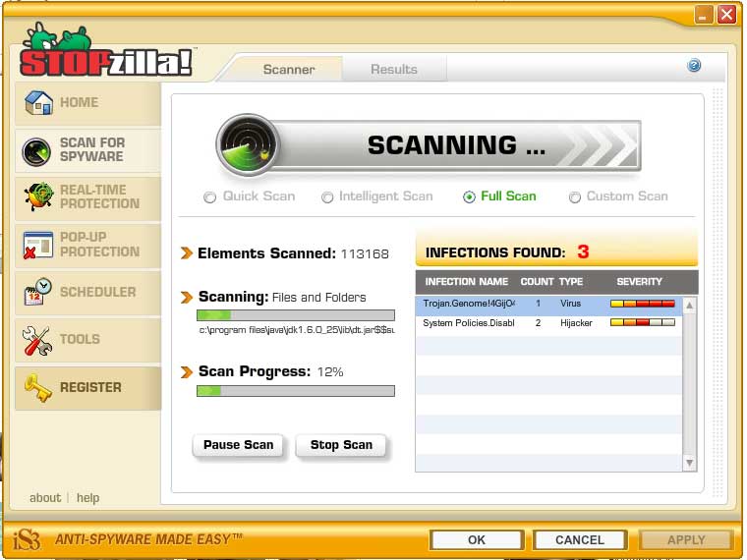The width and height of the screenshot is (747, 560).
Task: Click the SEVERITY column header
Action: click(639, 282)
